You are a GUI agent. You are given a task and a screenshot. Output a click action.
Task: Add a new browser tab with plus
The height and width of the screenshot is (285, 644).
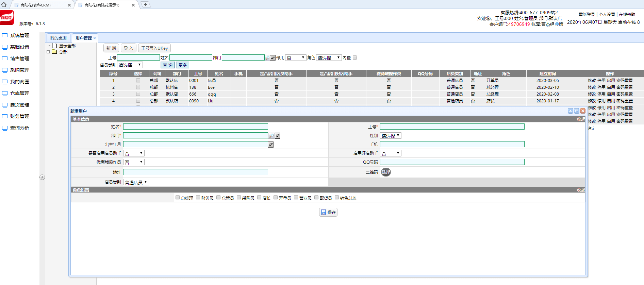tap(146, 4)
